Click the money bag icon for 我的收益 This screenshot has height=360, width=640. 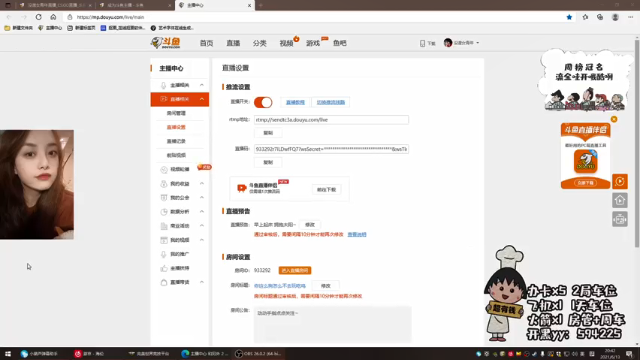click(164, 184)
